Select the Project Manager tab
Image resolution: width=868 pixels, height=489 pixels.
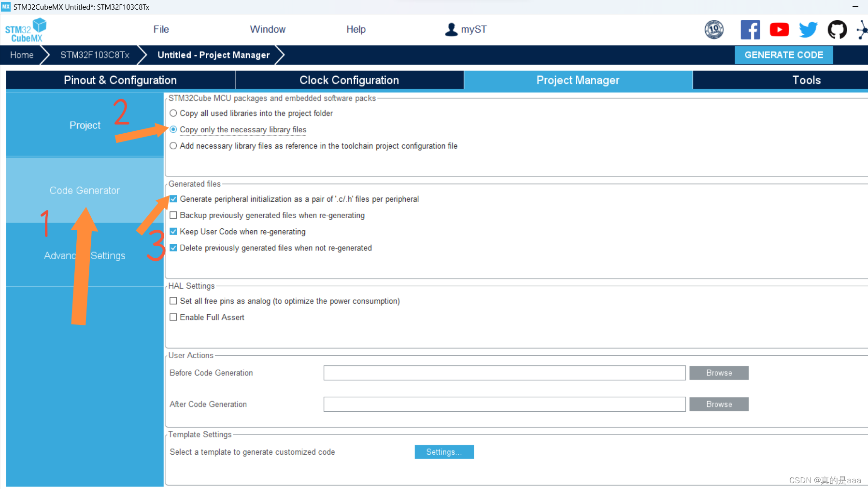[x=578, y=80]
